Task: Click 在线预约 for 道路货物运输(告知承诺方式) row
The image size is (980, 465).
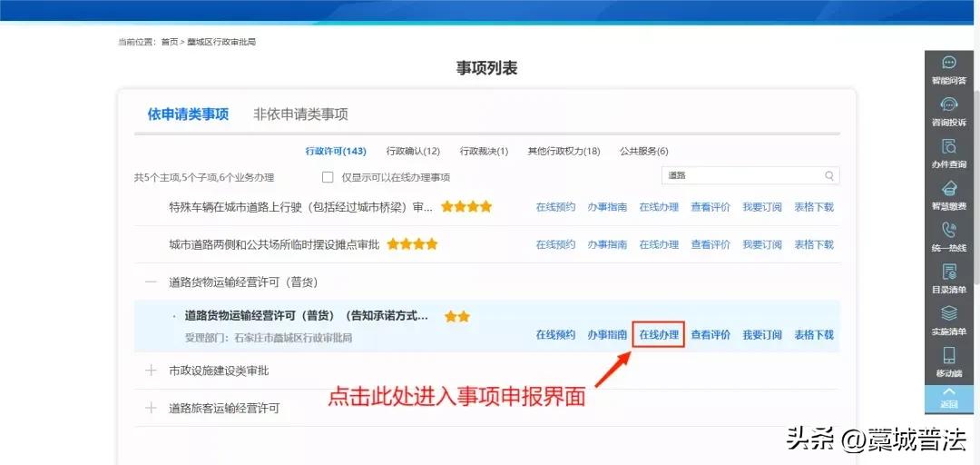Action: click(x=555, y=335)
